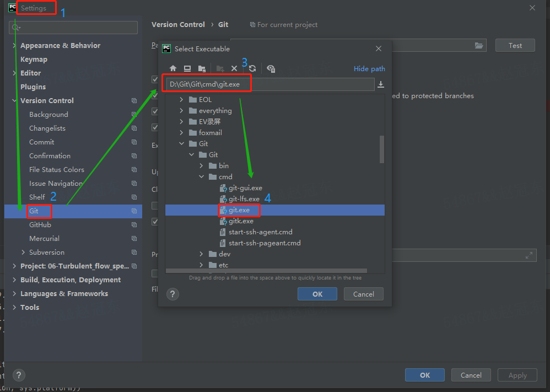This screenshot has width=550, height=392.
Task: Expand Appearance & Behavior settings
Action: (x=14, y=46)
